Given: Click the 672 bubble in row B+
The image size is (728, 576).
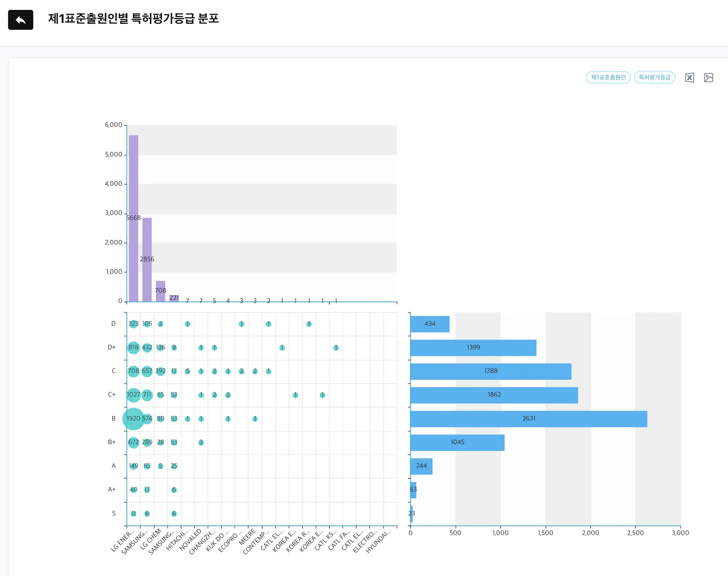Looking at the screenshot, I should (133, 442).
